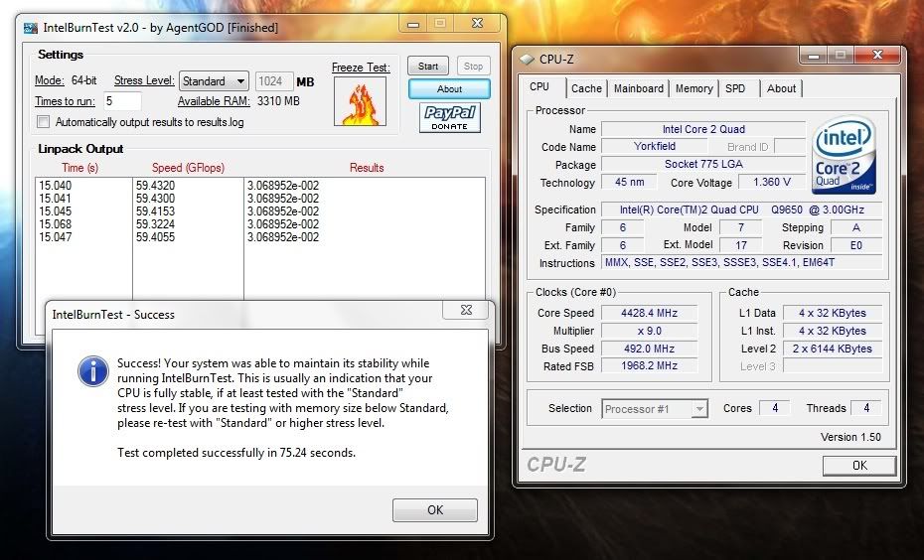Click the Yorkfield code name field
924x560 pixels.
654,146
